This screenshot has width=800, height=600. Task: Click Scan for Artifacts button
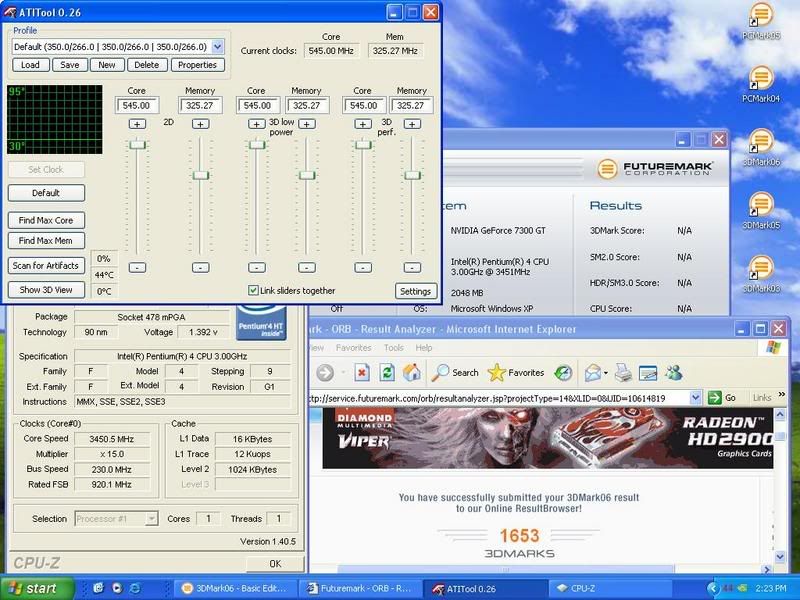[x=46, y=265]
